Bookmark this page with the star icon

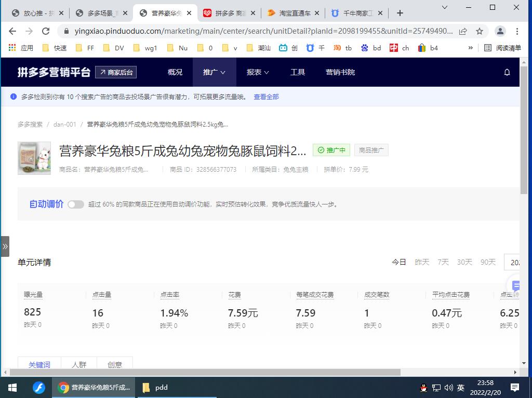(480, 31)
